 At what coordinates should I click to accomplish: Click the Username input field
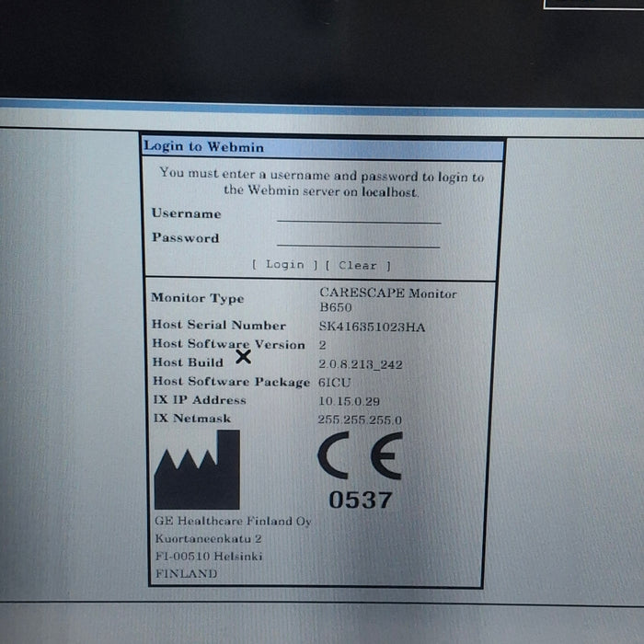(359, 214)
